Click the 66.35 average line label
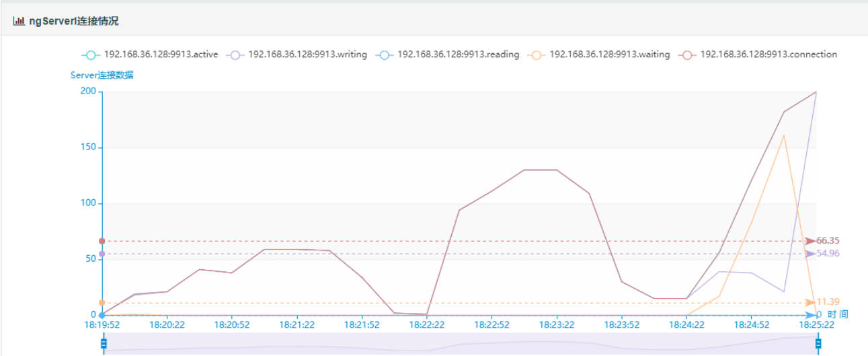This screenshot has width=868, height=356. 828,241
